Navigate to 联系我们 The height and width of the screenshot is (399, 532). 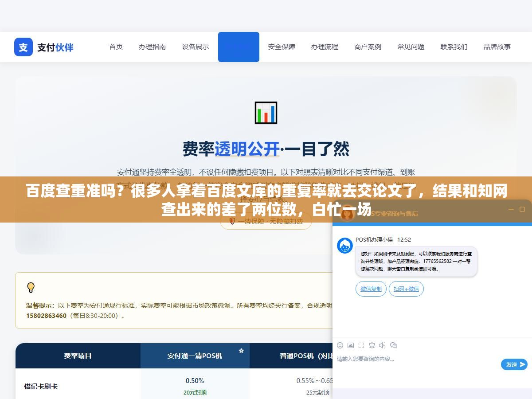tap(454, 47)
